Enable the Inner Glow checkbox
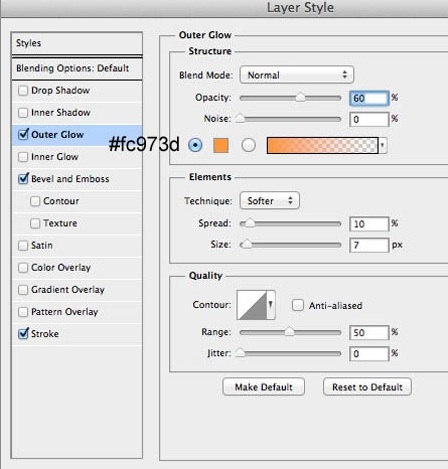 coord(23,157)
